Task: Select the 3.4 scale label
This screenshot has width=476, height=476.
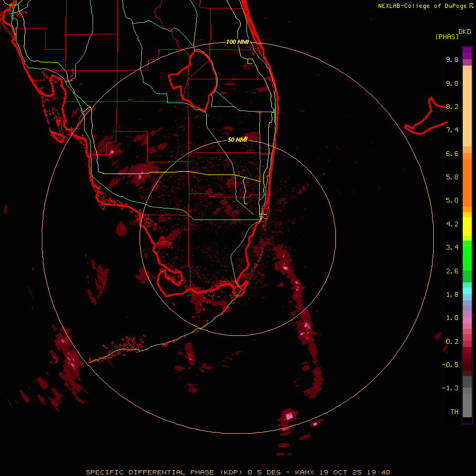Action: [x=452, y=248]
